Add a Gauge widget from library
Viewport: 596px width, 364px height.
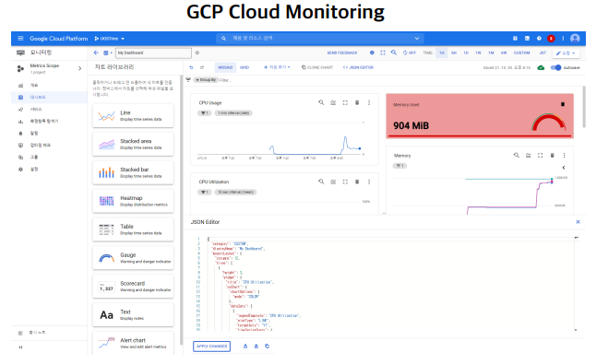pyautogui.click(x=133, y=258)
